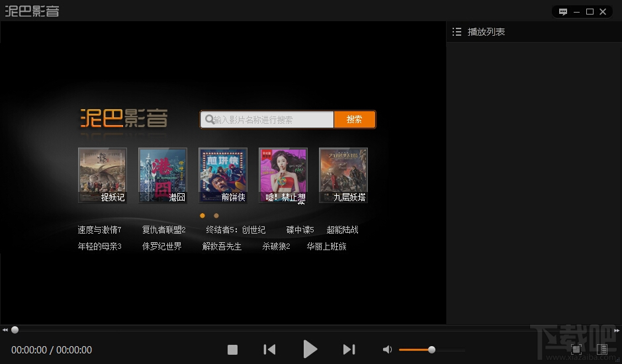The image size is (622, 364).
Task: Open the 九层妖塔 movie poster
Action: tap(343, 175)
